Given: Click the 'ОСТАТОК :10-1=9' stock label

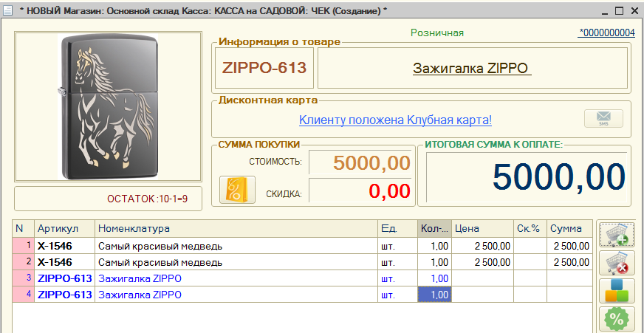Looking at the screenshot, I should (148, 199).
